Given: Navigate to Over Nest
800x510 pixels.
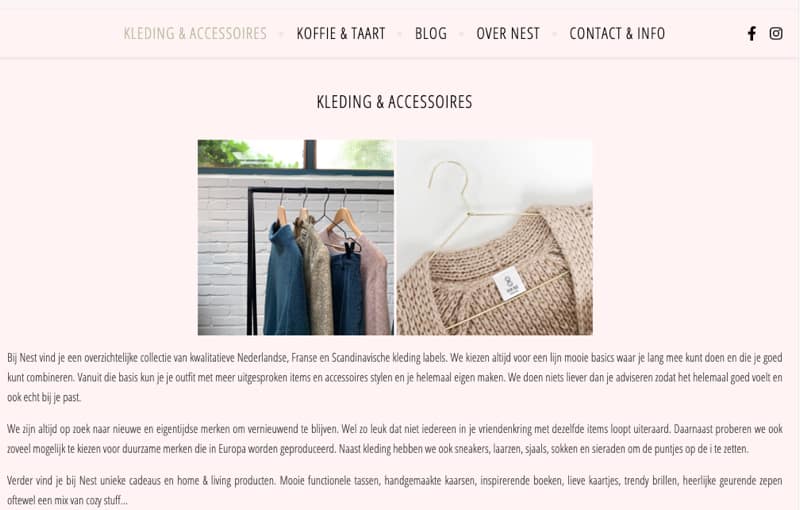Looking at the screenshot, I should [508, 34].
